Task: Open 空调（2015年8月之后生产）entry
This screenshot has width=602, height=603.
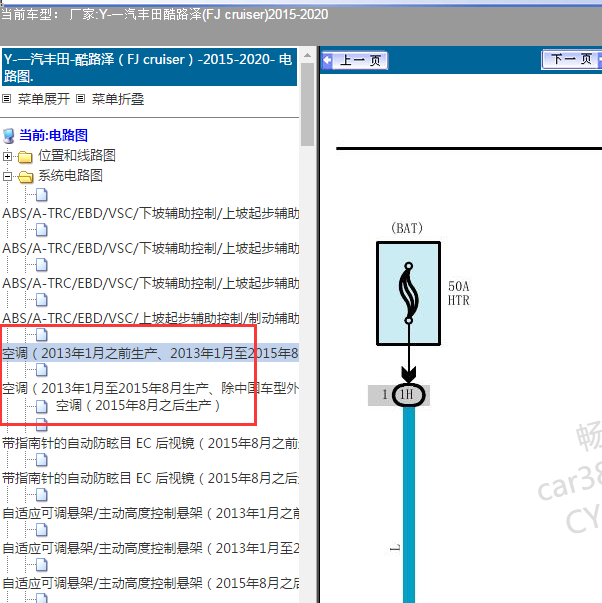Action: click(x=138, y=405)
